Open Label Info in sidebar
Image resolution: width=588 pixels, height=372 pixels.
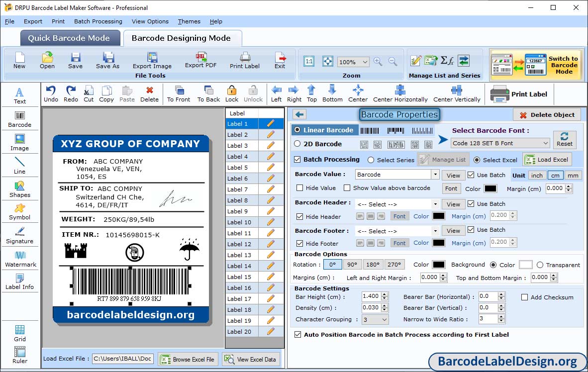click(19, 281)
